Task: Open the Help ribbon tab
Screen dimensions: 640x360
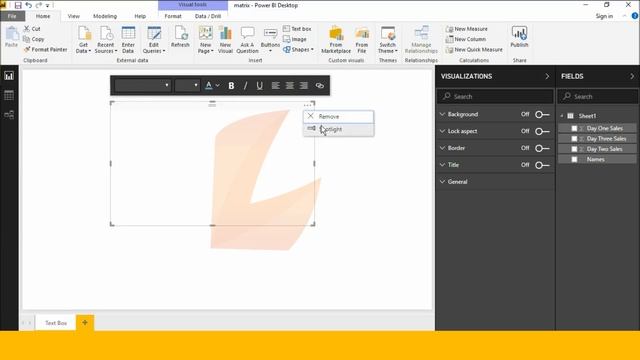Action: point(140,16)
